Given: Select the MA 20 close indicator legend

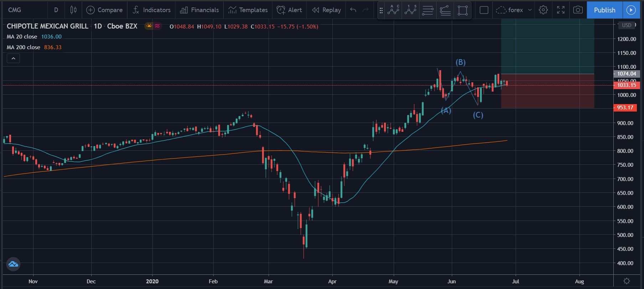Looking at the screenshot, I should coord(34,37).
